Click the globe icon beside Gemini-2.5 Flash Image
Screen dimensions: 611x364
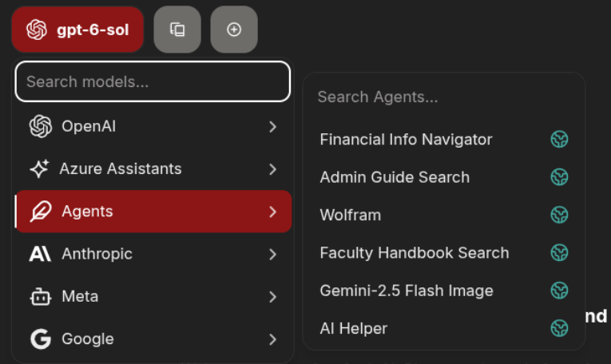pos(559,291)
